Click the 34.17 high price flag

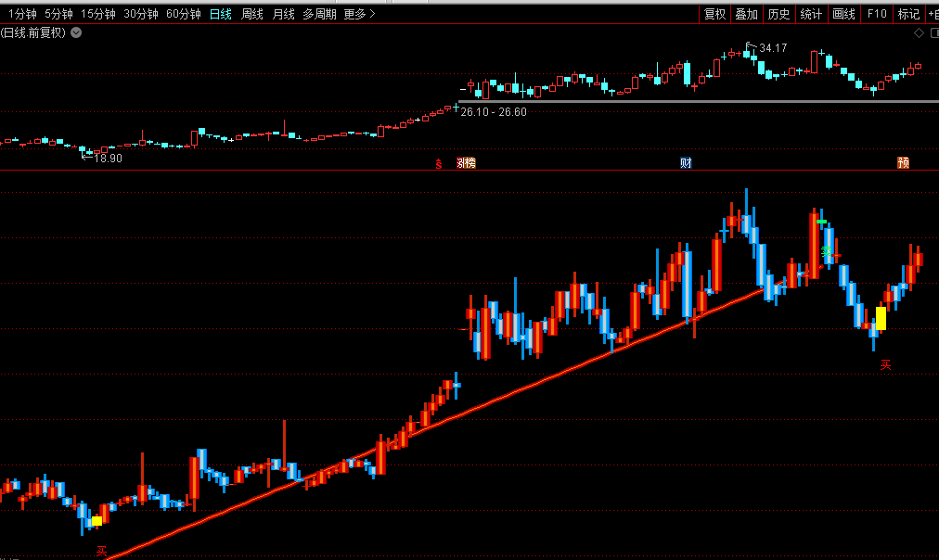772,47
